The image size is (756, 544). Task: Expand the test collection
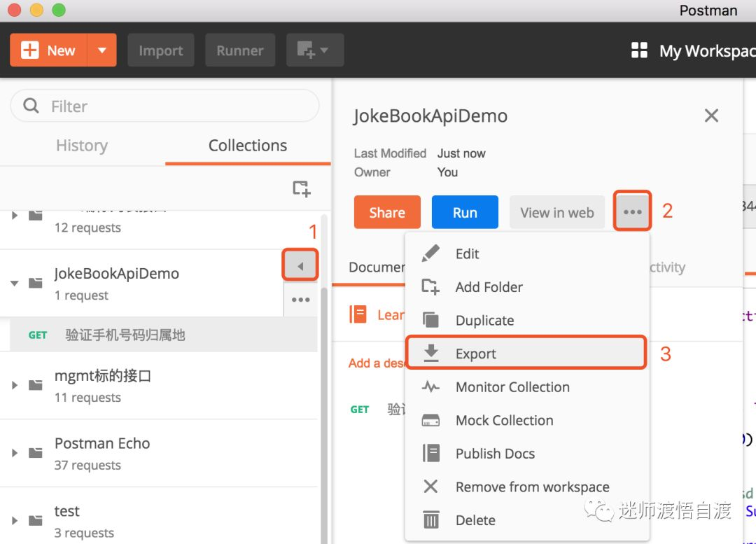tap(15, 521)
